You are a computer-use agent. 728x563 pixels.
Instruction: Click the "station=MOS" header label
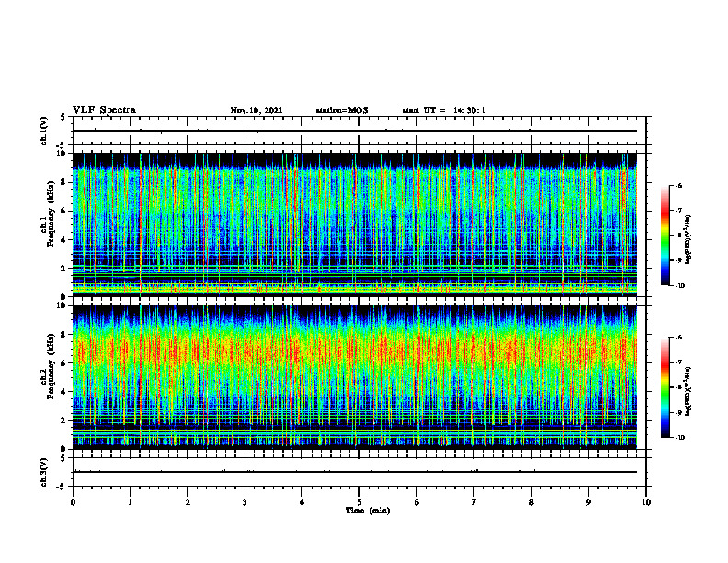click(x=342, y=110)
